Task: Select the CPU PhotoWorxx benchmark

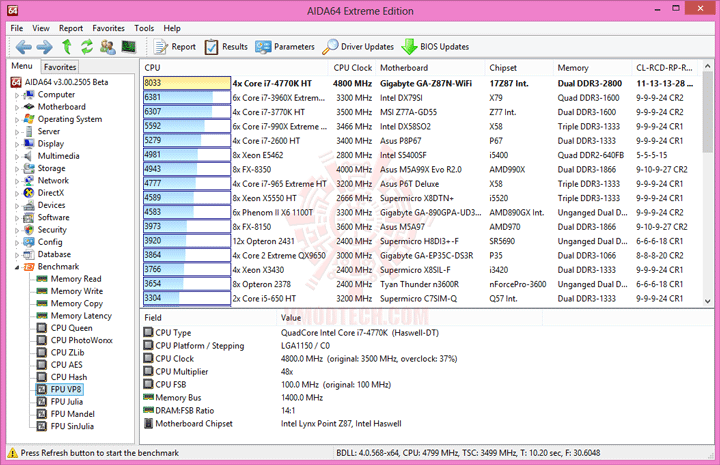Action: click(x=81, y=340)
